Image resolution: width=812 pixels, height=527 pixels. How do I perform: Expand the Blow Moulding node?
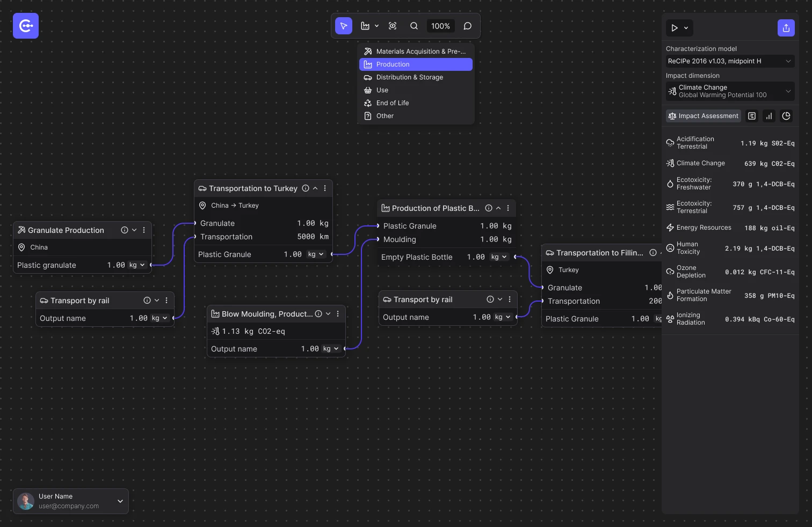(328, 314)
